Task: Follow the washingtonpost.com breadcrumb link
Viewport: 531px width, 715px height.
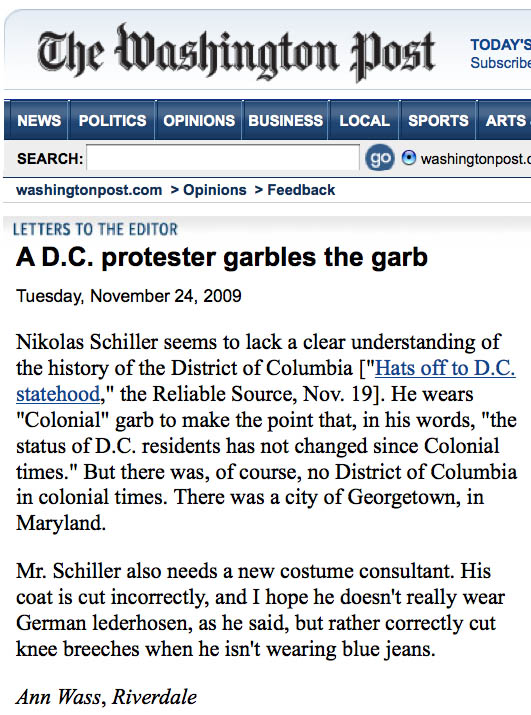Action: [x=89, y=190]
